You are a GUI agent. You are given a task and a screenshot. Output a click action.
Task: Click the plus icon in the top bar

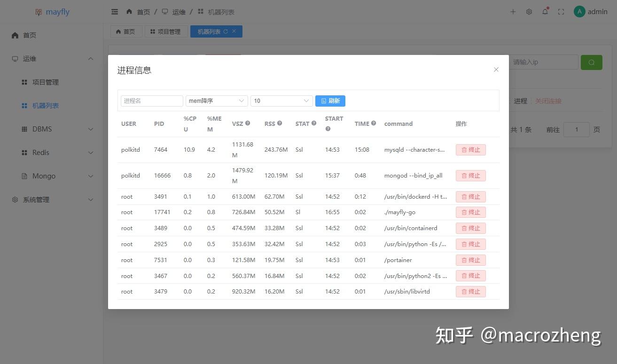[x=513, y=12]
